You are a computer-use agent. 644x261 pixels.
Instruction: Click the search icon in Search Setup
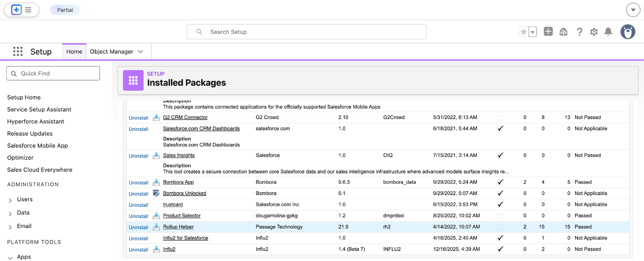click(x=199, y=32)
